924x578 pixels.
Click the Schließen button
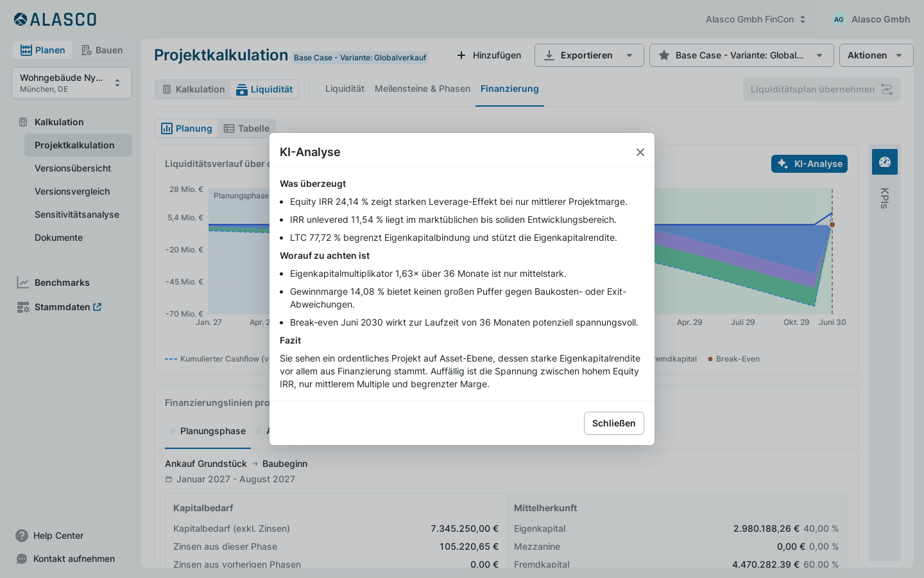[613, 423]
